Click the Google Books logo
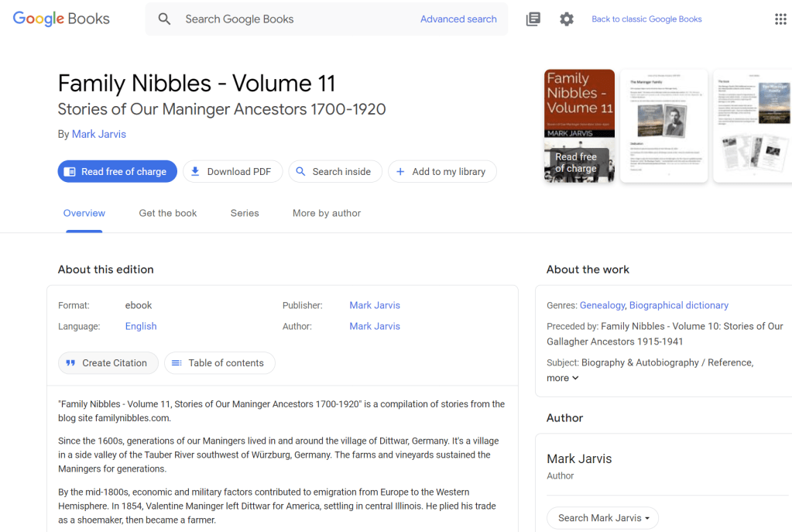Screen dimensions: 792x532 [61, 19]
